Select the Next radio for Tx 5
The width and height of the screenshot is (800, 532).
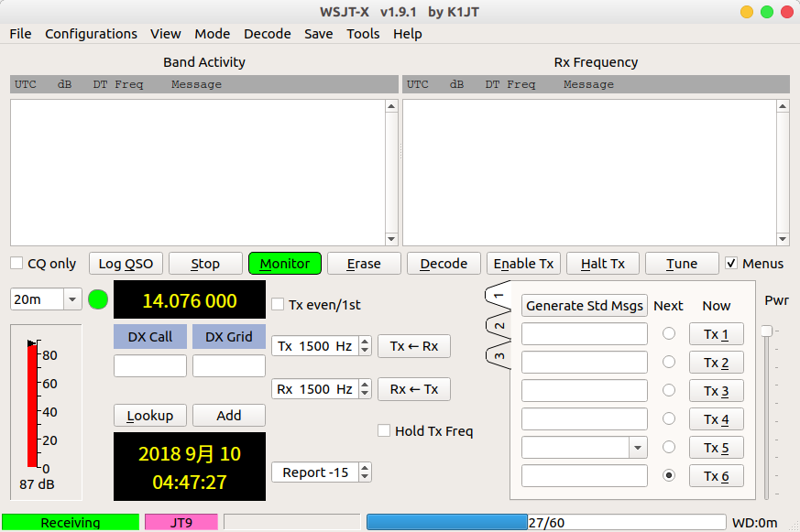pos(668,447)
